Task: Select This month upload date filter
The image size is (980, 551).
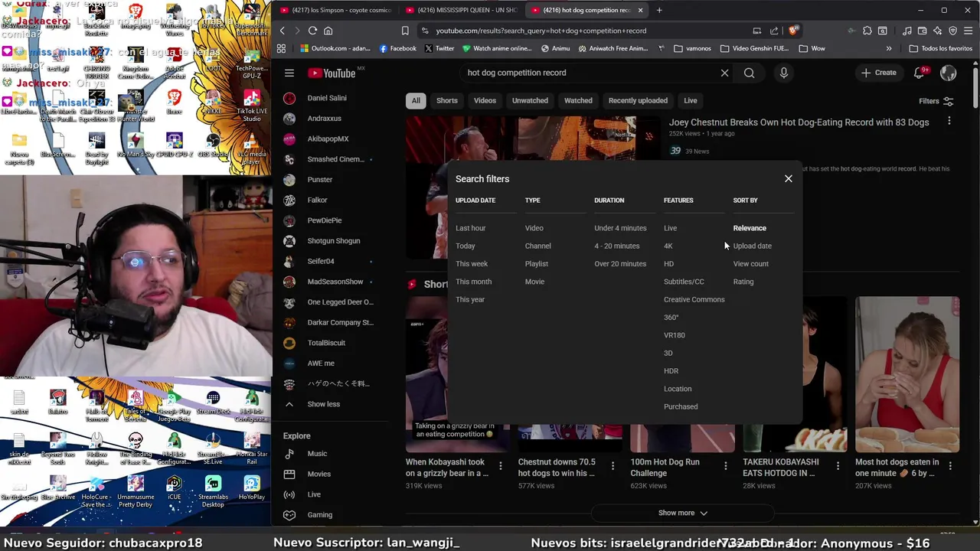Action: coord(473,282)
